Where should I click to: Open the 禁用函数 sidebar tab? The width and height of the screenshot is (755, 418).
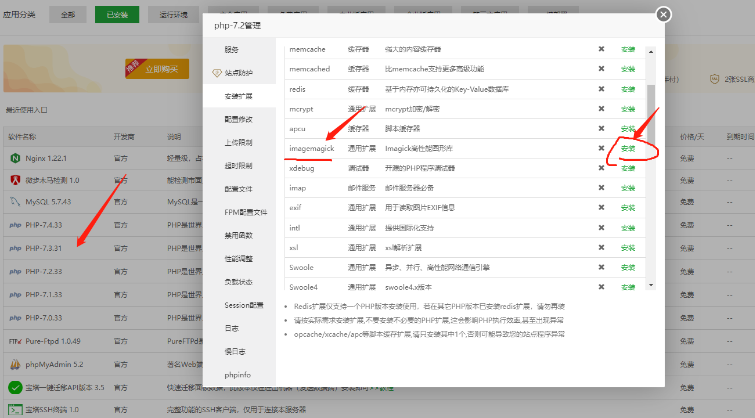pyautogui.click(x=239, y=235)
